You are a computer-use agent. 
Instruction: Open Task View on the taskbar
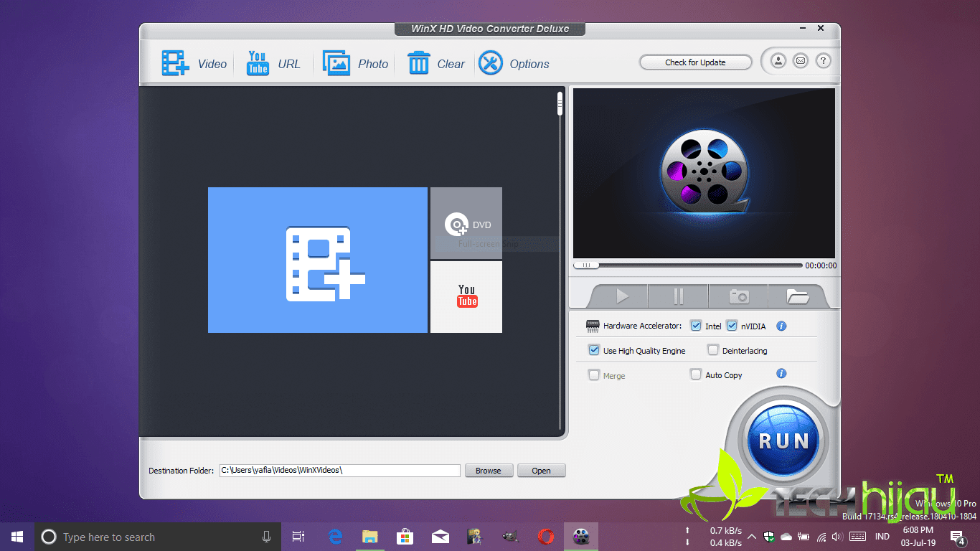298,537
